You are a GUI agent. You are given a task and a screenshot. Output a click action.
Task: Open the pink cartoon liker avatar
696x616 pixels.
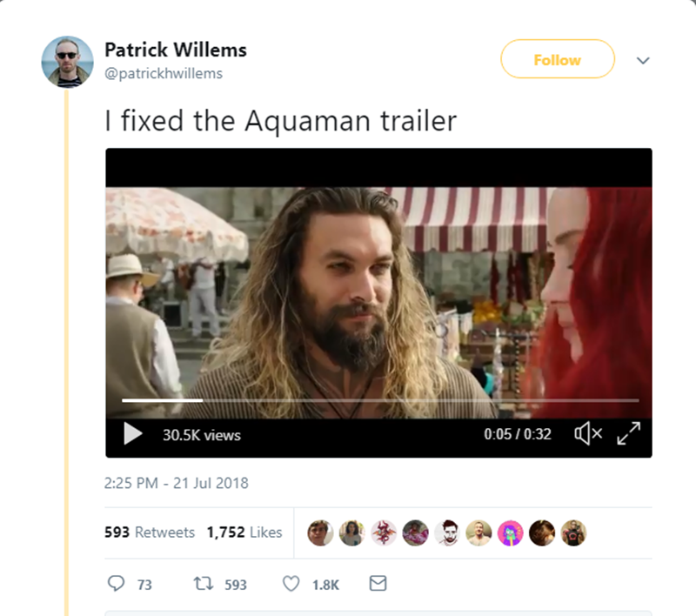510,532
